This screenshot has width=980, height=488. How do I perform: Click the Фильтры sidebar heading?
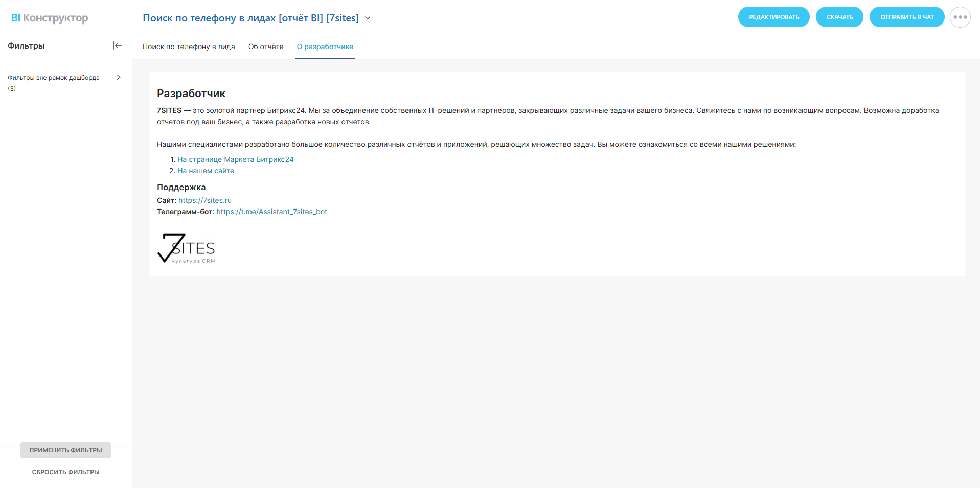[26, 46]
